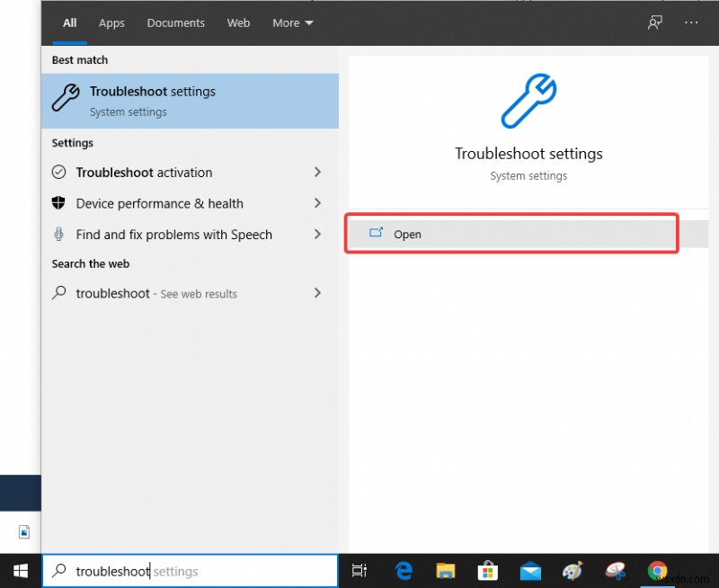Open the large Troubleshoot settings wrench preview icon

528,102
